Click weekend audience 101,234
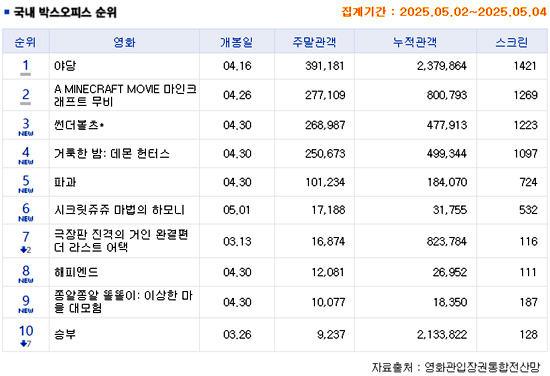 tap(325, 182)
